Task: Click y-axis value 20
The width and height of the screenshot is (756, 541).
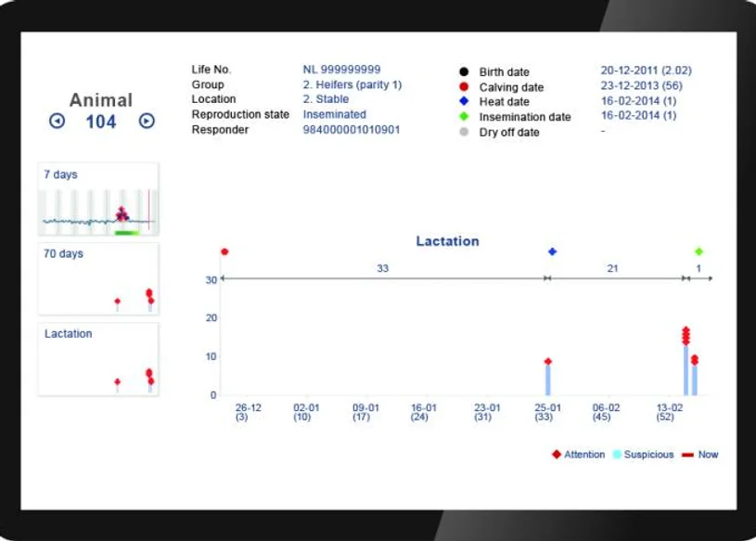Action: (x=211, y=317)
